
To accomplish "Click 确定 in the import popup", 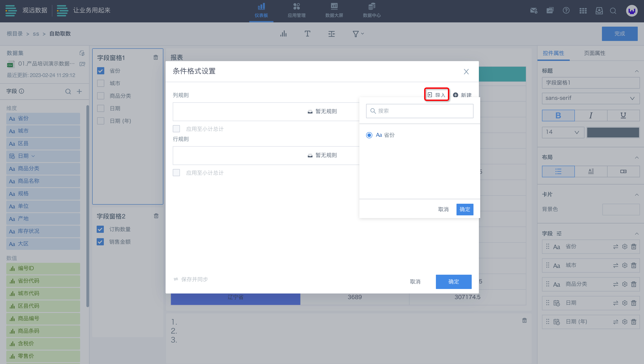I will pyautogui.click(x=465, y=209).
